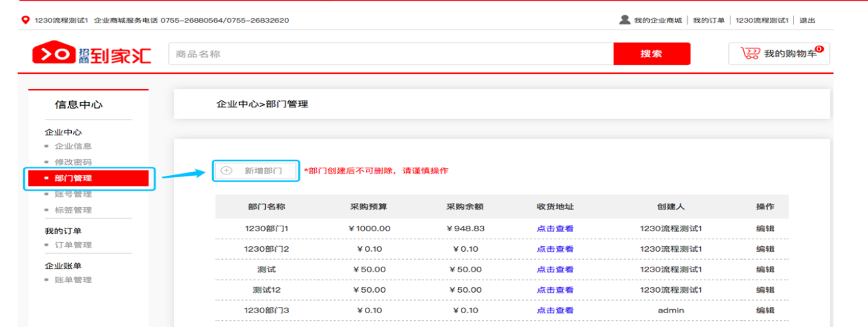The image size is (868, 331).
Task: Click 点击查看 for 1230部门1
Action: click(555, 228)
